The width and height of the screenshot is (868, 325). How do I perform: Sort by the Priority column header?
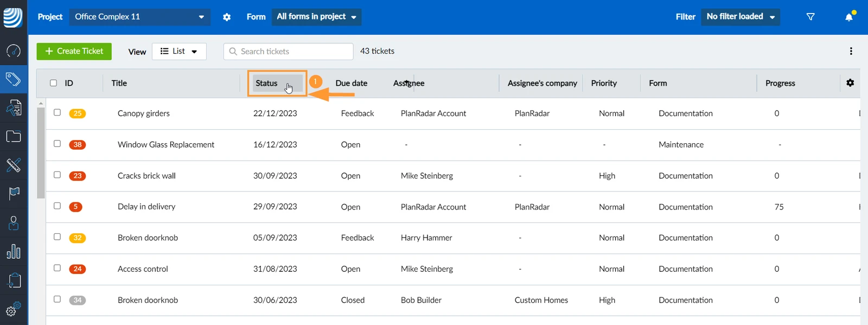tap(604, 83)
